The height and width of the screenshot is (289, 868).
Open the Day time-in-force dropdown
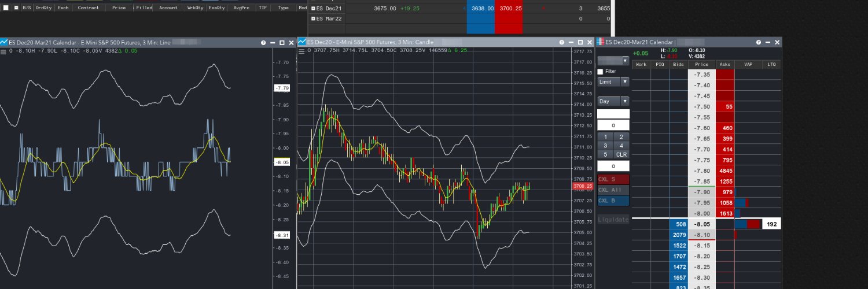point(613,101)
